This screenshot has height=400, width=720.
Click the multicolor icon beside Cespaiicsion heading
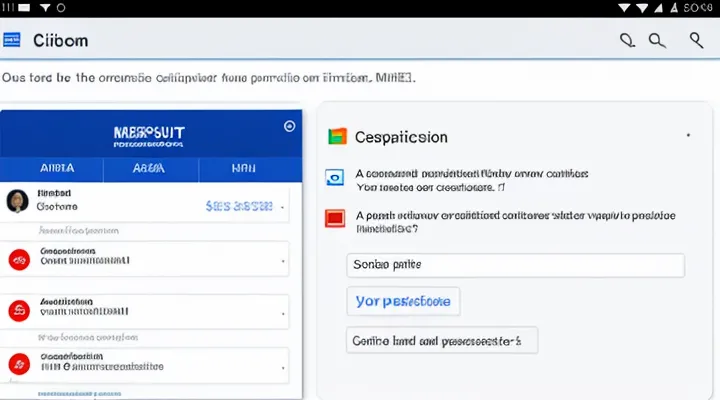(x=337, y=137)
